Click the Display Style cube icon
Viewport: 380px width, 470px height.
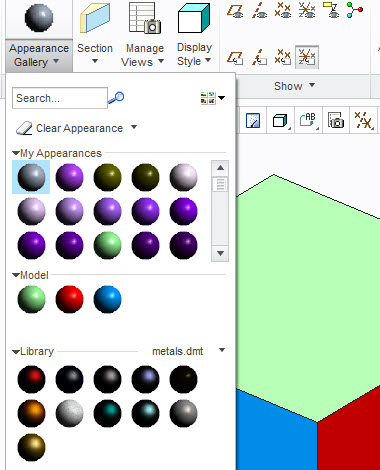click(194, 18)
